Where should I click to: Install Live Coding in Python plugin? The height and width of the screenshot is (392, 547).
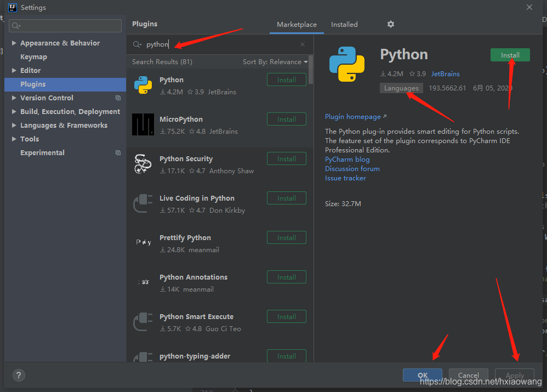(x=287, y=198)
